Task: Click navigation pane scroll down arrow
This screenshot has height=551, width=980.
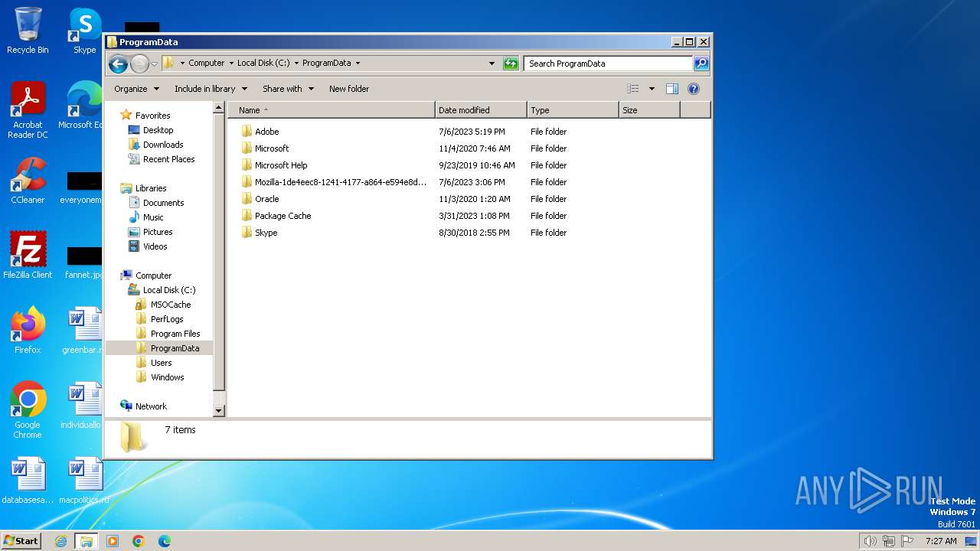Action: [218, 411]
